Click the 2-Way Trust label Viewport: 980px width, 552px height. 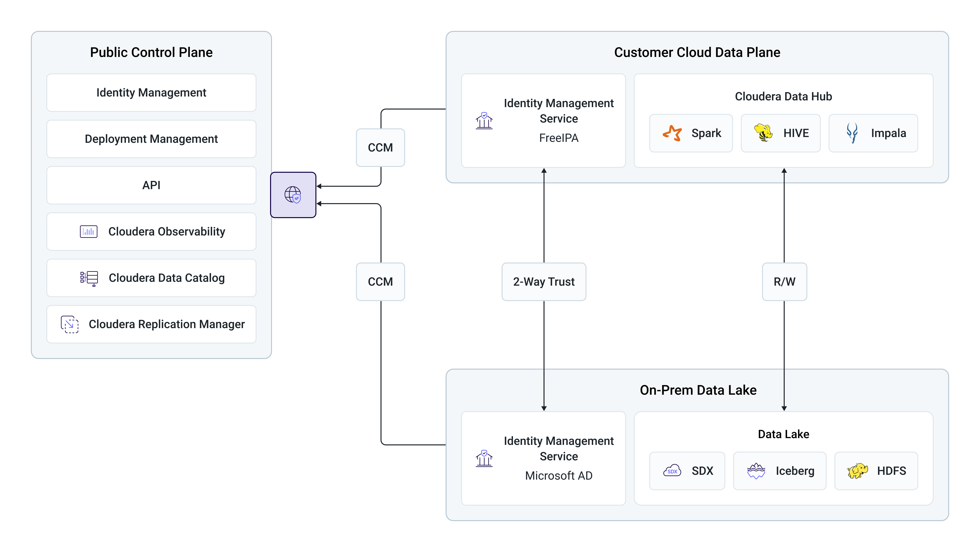coord(544,282)
